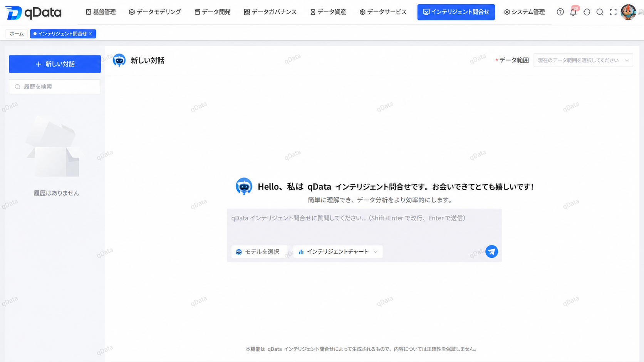Screen dimensions: 644x362
Task: Click the モデルを選択 button
Action: pos(259,252)
